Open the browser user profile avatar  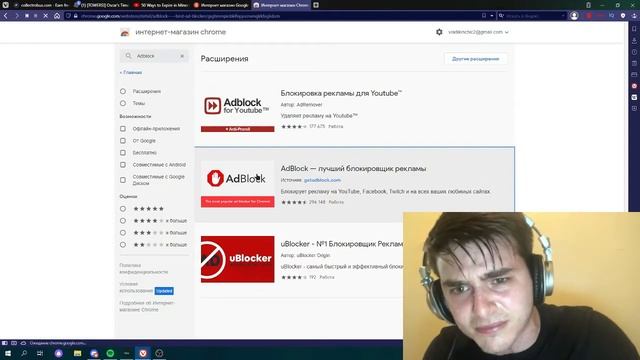(574, 16)
